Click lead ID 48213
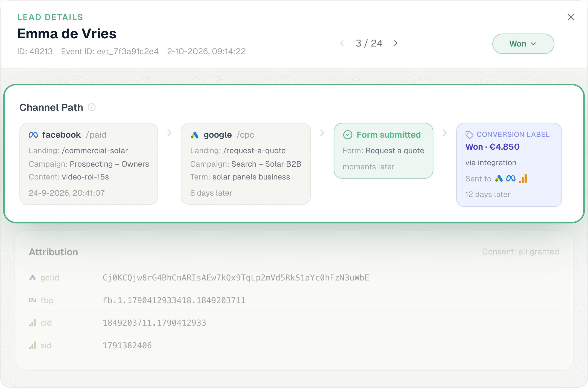Viewport: 588px width, 388px height. coord(35,51)
